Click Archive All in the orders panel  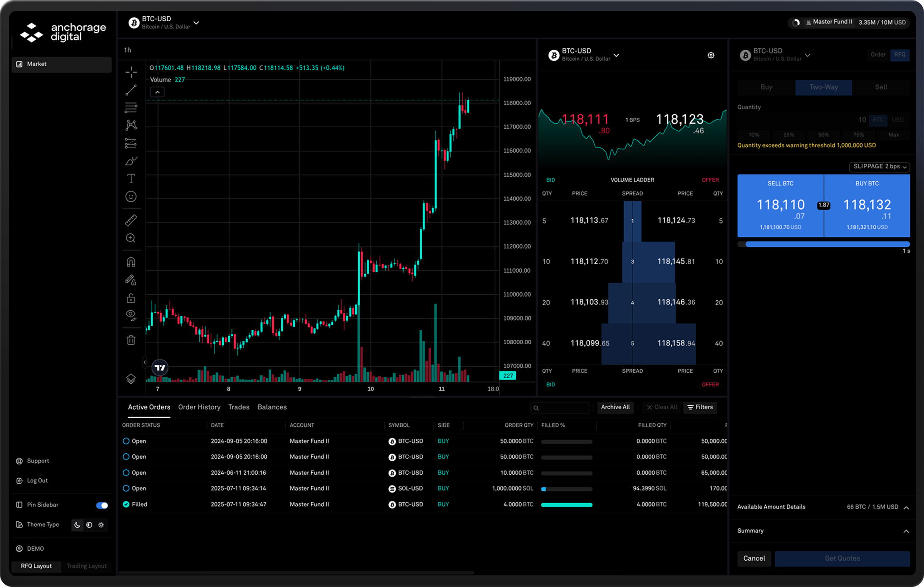[616, 407]
